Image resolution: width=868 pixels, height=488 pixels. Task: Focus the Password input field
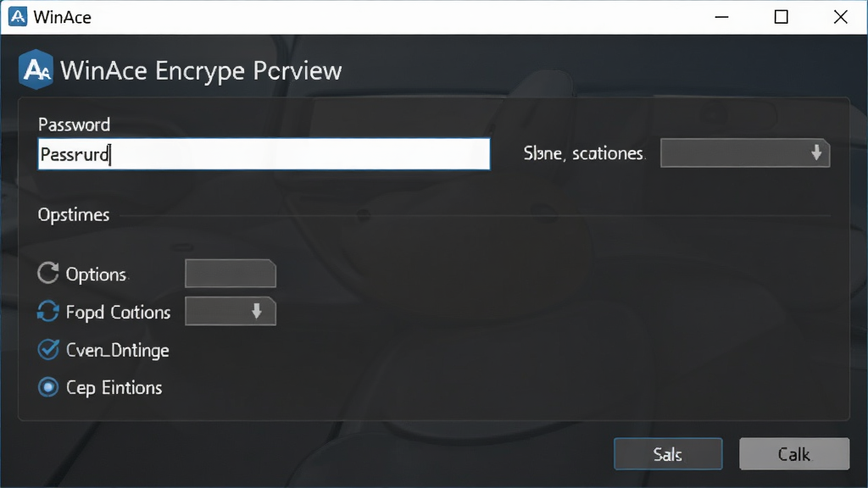[x=264, y=154]
